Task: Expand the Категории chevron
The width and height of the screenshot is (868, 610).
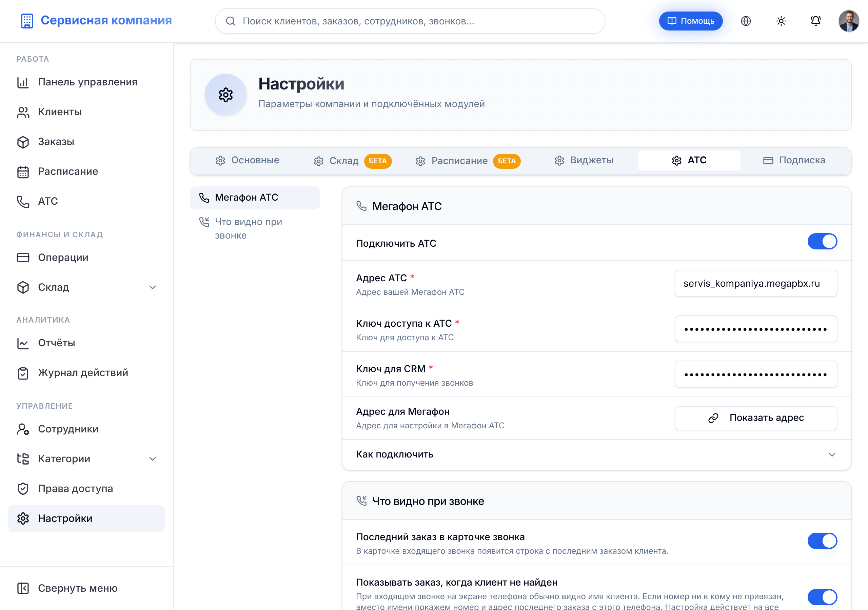Action: click(152, 459)
